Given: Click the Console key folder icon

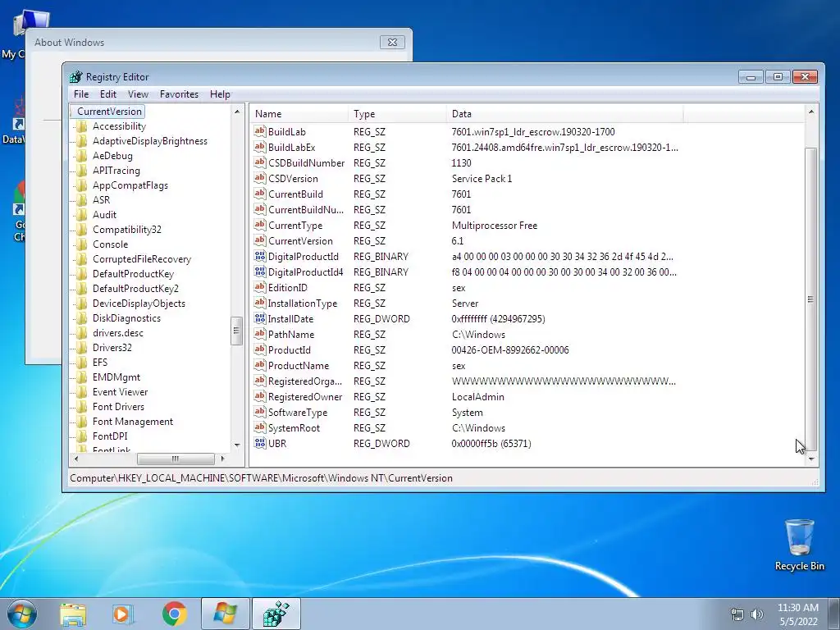Looking at the screenshot, I should (x=82, y=244).
